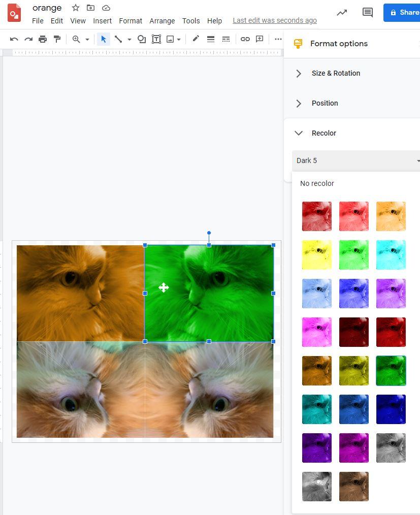420x515 pixels.
Task: Click the rotation handle above green image
Action: tap(209, 233)
